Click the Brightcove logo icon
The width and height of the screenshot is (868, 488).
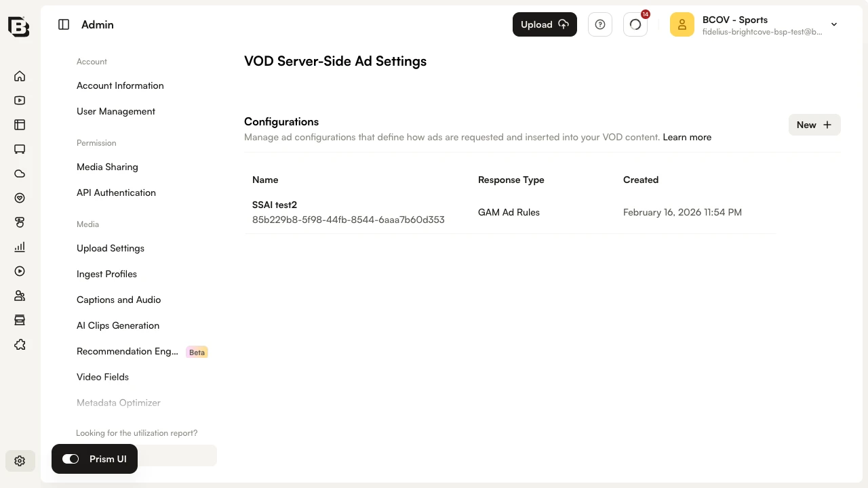click(19, 26)
